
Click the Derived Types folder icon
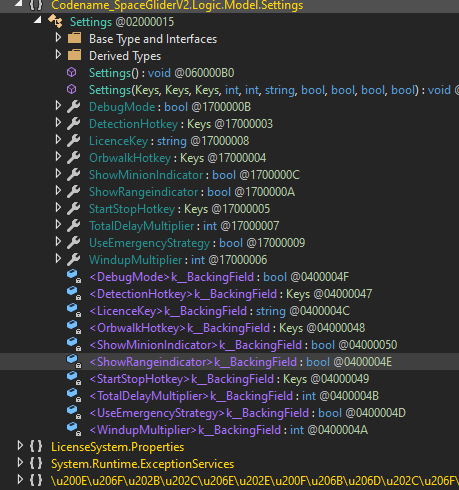tap(74, 55)
